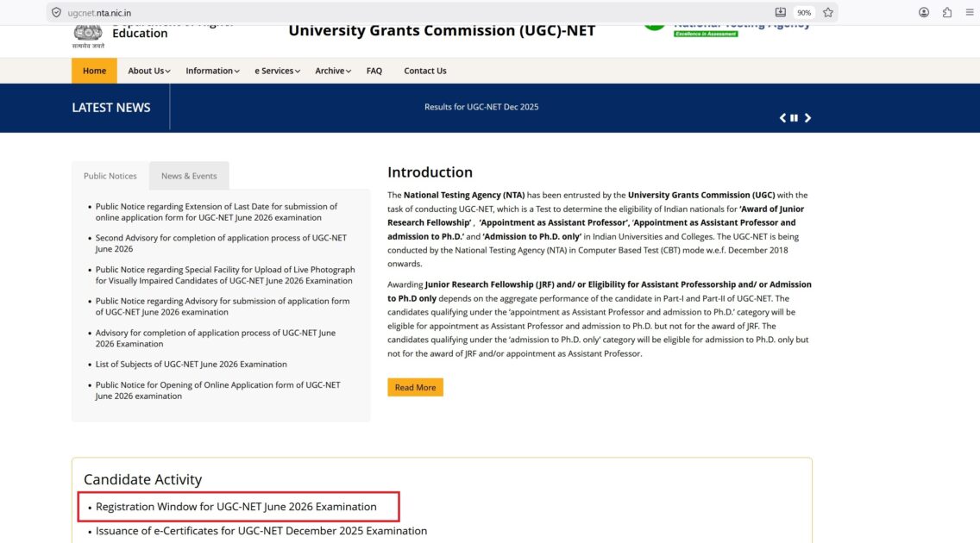Expand the Information dropdown menu
980x543 pixels.
(212, 71)
